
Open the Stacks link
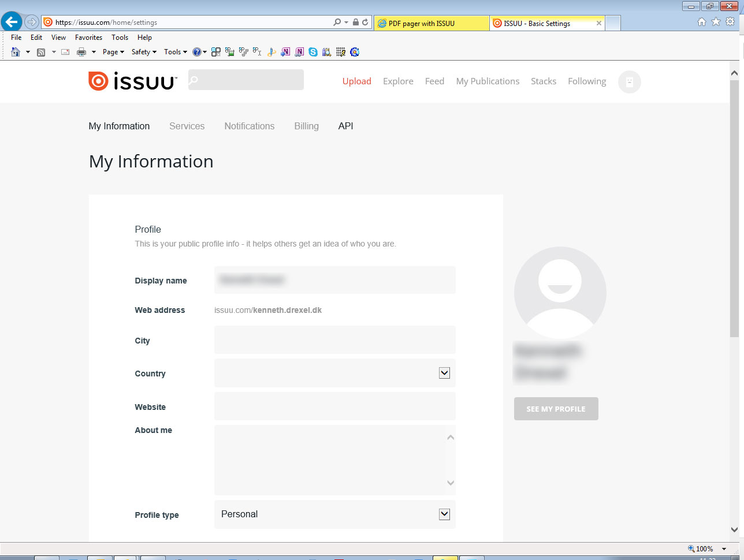(x=544, y=81)
